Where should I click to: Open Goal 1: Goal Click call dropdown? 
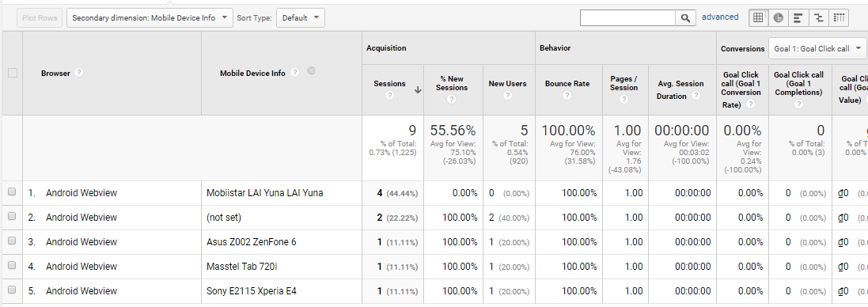[x=817, y=49]
